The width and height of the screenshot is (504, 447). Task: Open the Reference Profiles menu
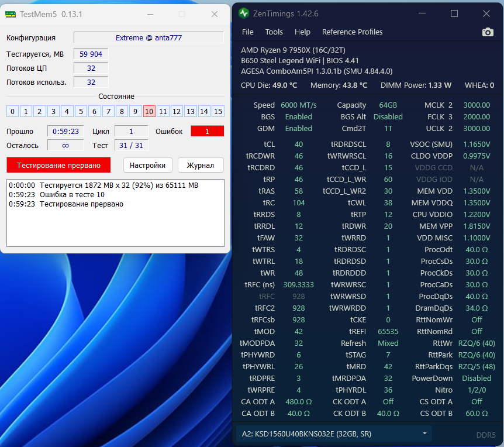point(353,32)
